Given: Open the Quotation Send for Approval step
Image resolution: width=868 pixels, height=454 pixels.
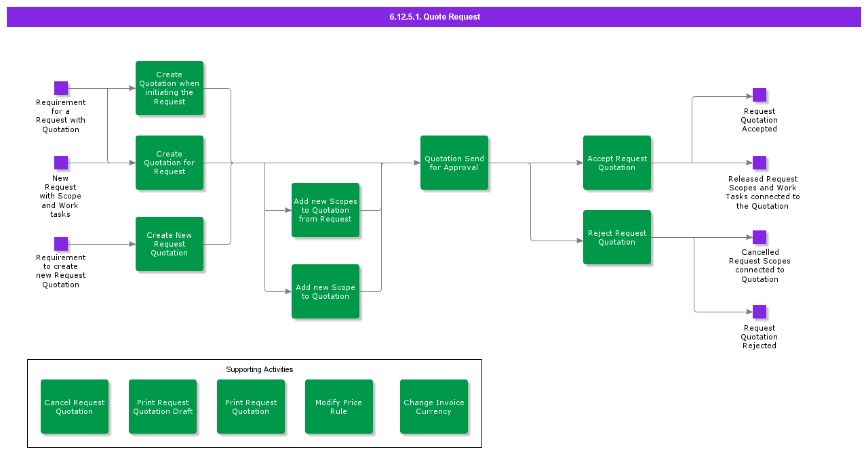Looking at the screenshot, I should (454, 163).
